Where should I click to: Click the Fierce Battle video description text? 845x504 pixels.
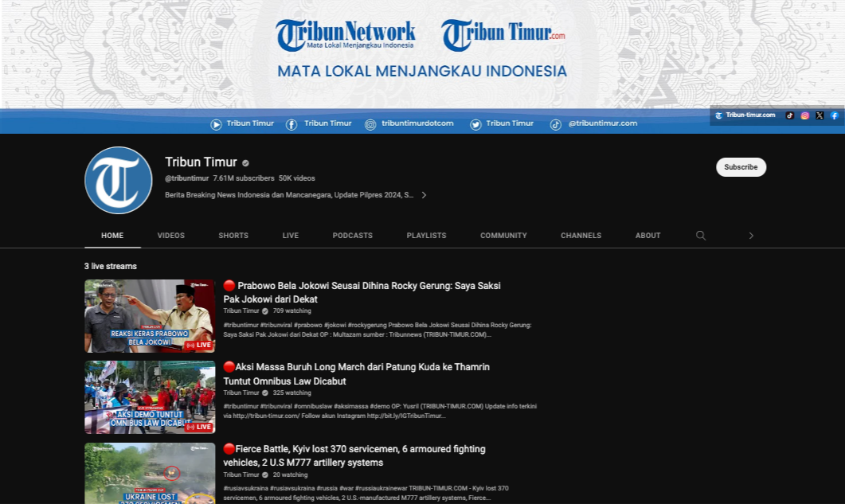point(366,493)
